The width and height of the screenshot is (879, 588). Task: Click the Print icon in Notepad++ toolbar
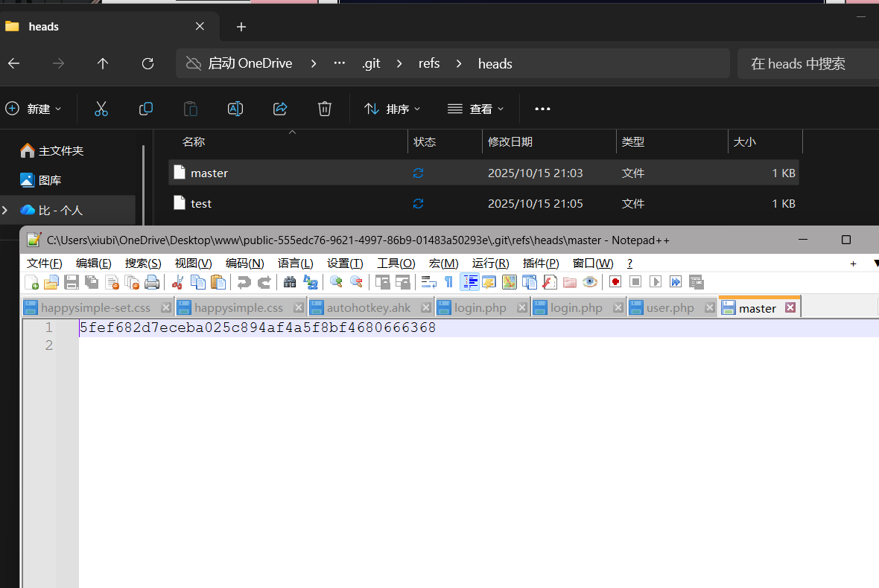click(x=152, y=282)
